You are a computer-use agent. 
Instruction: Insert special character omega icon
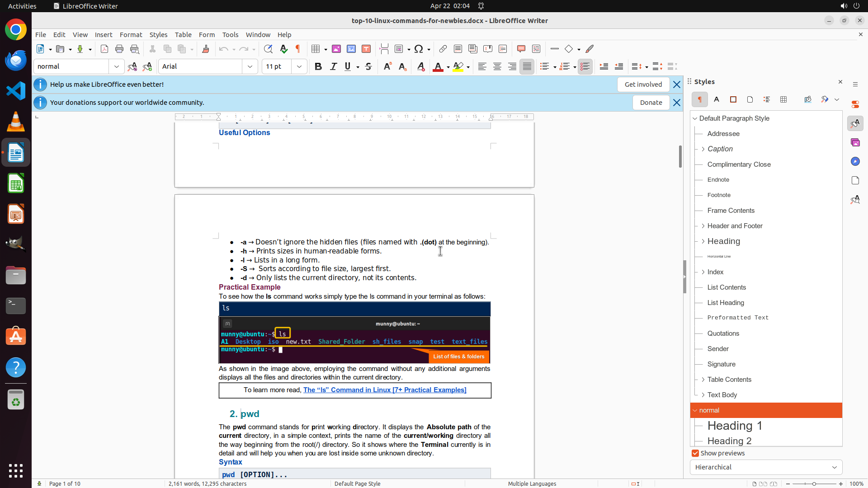click(419, 49)
